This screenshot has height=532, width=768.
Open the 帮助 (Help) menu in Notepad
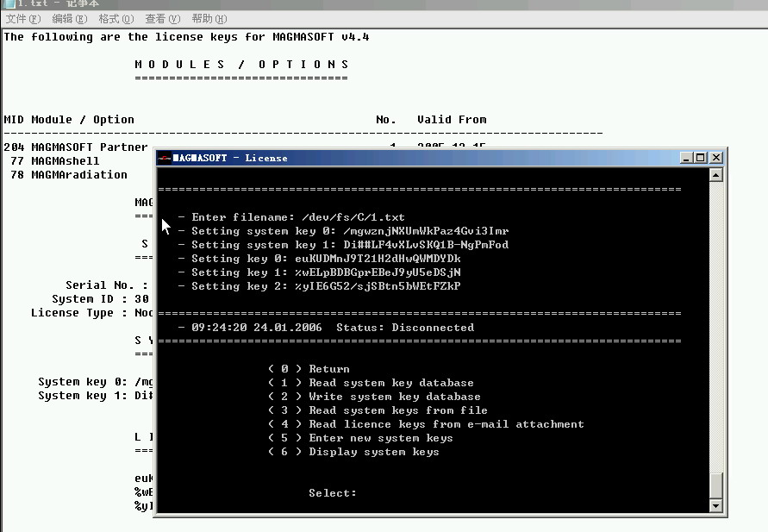(209, 19)
